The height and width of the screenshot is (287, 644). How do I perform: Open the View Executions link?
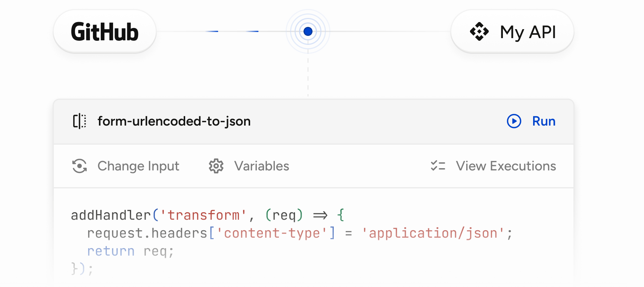click(506, 166)
